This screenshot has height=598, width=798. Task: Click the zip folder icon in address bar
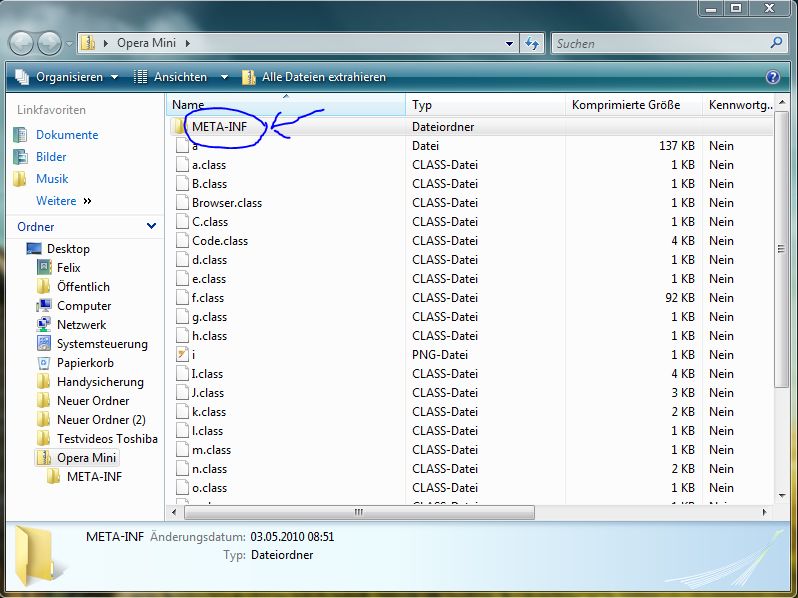pyautogui.click(x=89, y=43)
